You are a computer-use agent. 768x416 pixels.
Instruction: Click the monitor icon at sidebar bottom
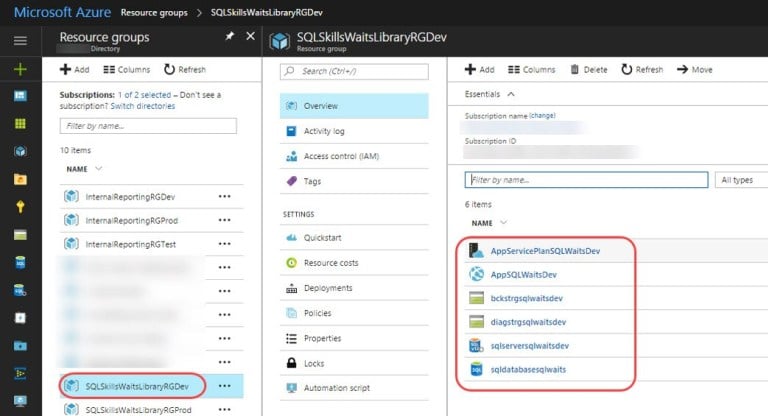[x=20, y=401]
